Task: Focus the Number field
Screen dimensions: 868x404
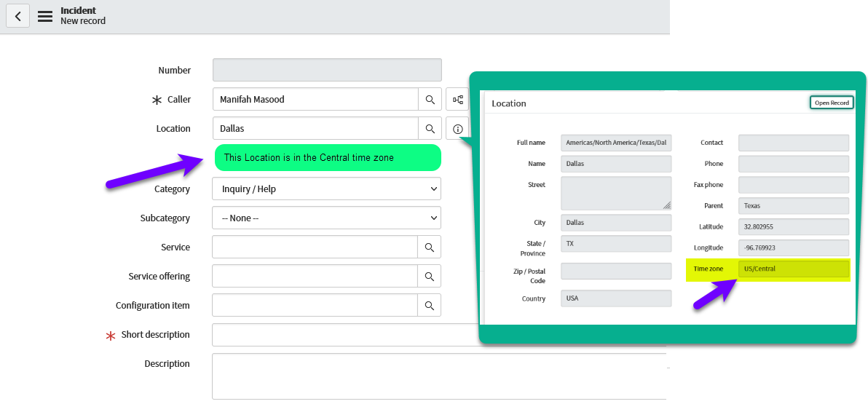Action: pyautogui.click(x=327, y=70)
